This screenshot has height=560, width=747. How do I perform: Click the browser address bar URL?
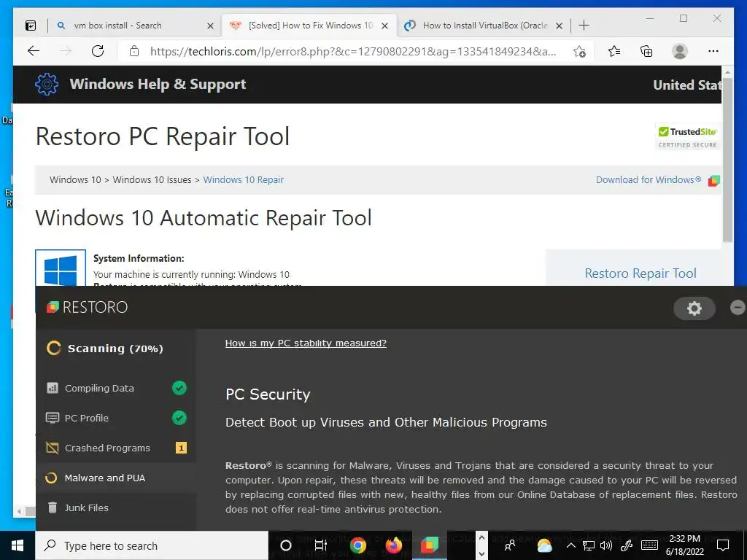tap(353, 52)
